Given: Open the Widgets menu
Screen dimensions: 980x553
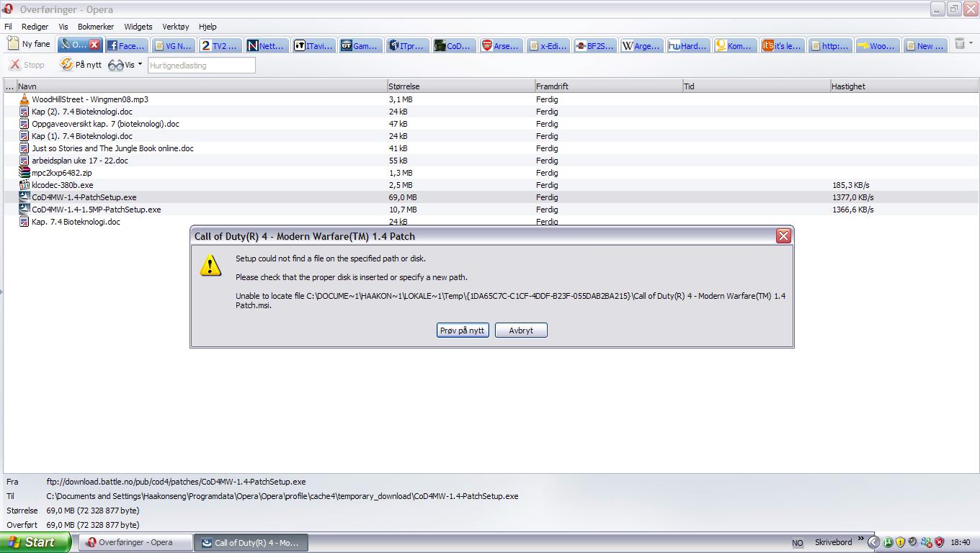Looking at the screenshot, I should [x=138, y=27].
